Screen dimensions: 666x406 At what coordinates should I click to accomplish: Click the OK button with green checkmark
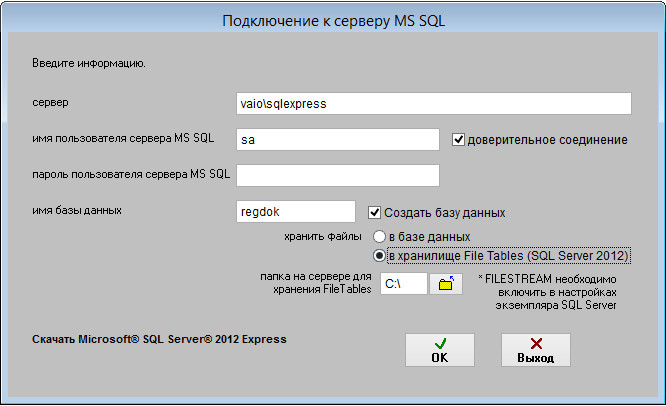pos(440,350)
